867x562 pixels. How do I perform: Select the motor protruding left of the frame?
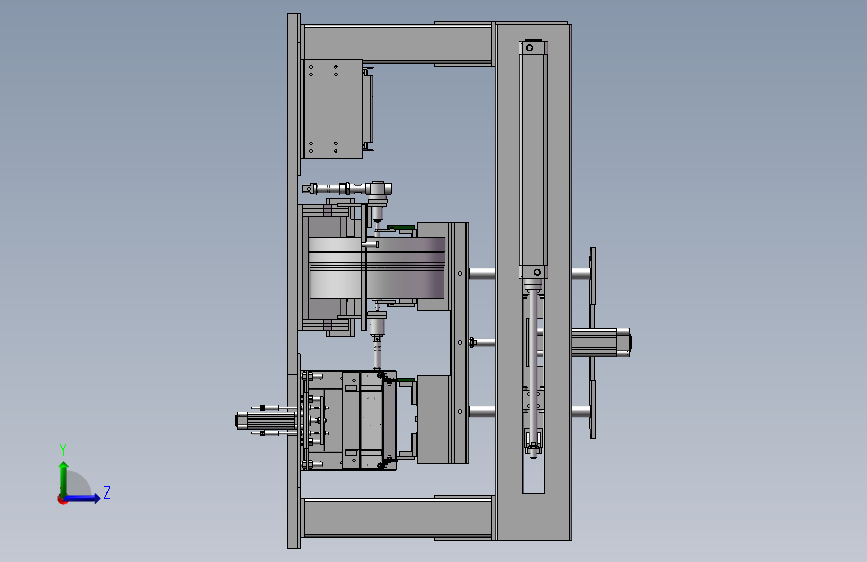click(x=266, y=422)
